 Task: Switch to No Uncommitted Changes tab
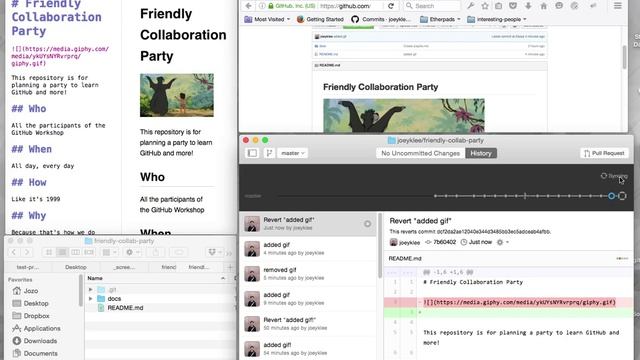coord(420,153)
